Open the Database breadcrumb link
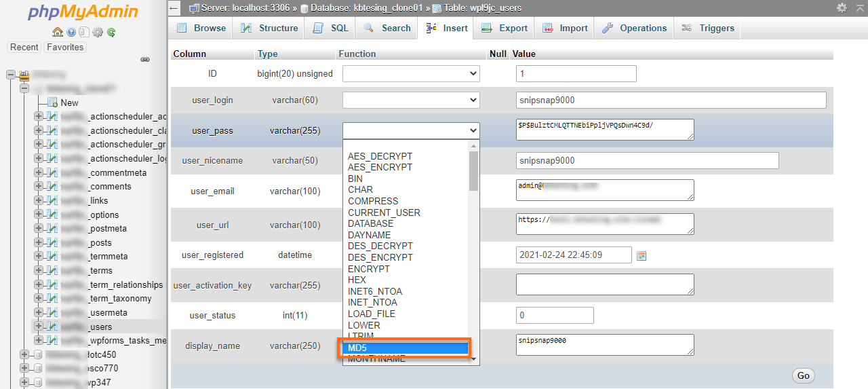This screenshot has width=868, height=389. [366, 8]
